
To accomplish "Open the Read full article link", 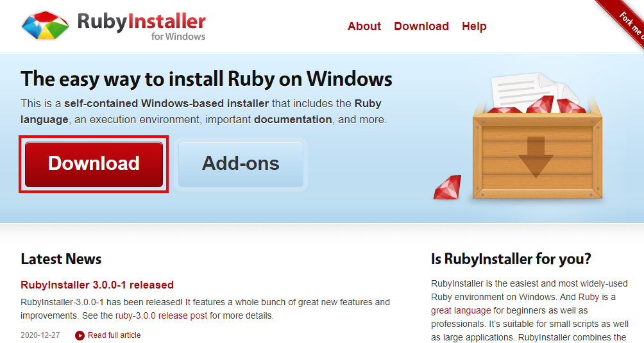I will (x=114, y=335).
